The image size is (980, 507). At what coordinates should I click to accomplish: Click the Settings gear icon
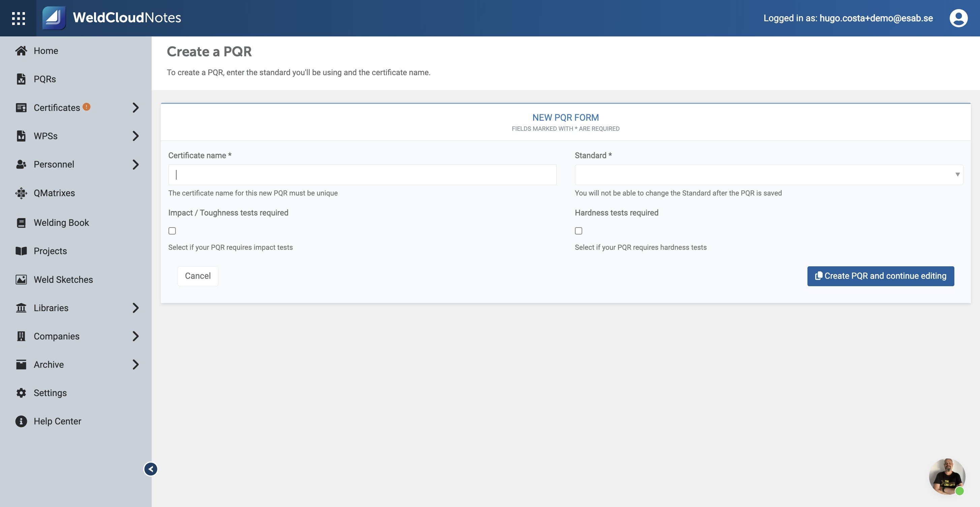pyautogui.click(x=21, y=393)
